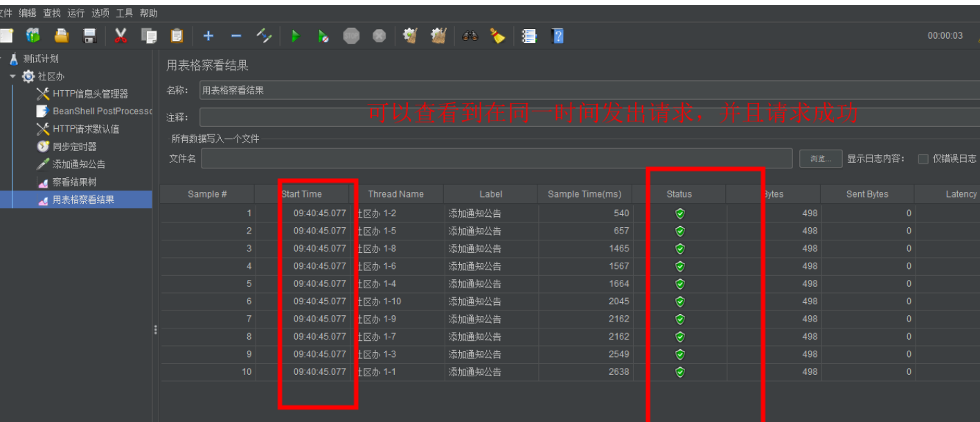The height and width of the screenshot is (422, 980).
Task: Click the sample time value 1465
Action: point(619,248)
